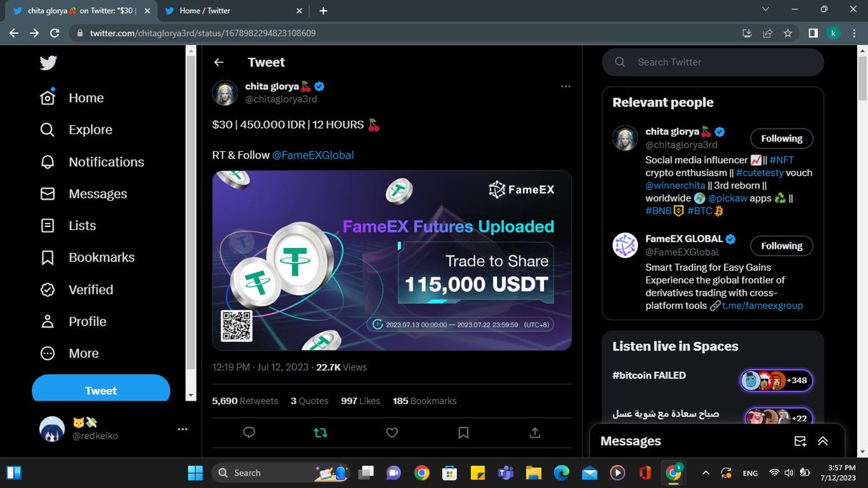Open the t.me/fameexgroup link
The height and width of the screenshot is (488, 868).
point(762,305)
